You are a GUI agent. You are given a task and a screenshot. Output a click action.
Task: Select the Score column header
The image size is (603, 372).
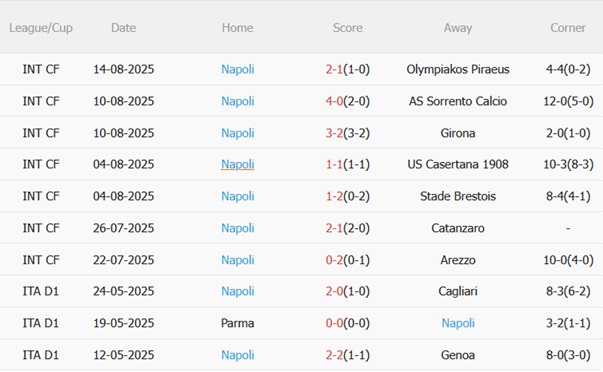point(348,28)
